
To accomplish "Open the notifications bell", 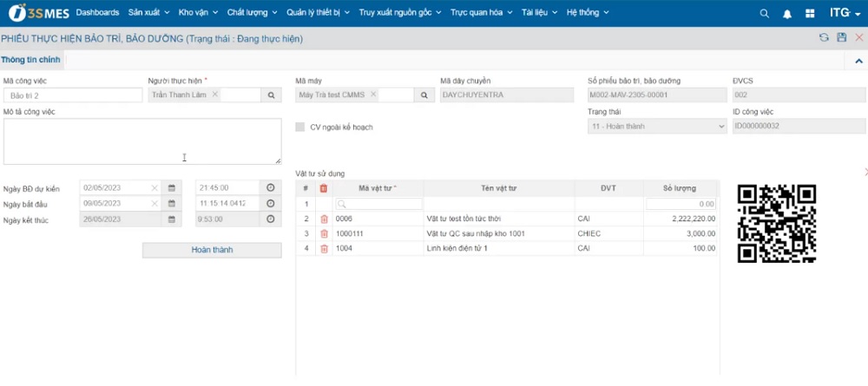I will (x=787, y=13).
